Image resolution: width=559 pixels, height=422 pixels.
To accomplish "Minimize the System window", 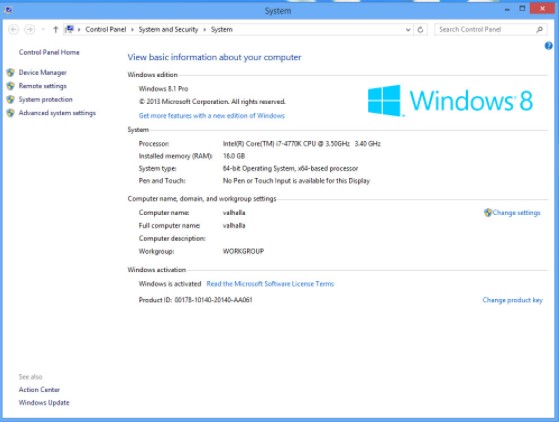I will [x=507, y=9].
